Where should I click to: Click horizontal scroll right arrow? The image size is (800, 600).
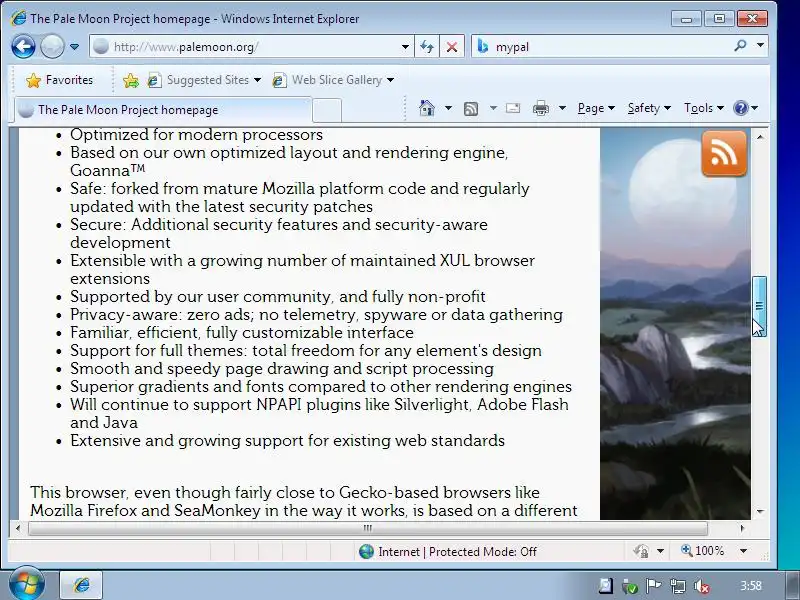coord(742,528)
